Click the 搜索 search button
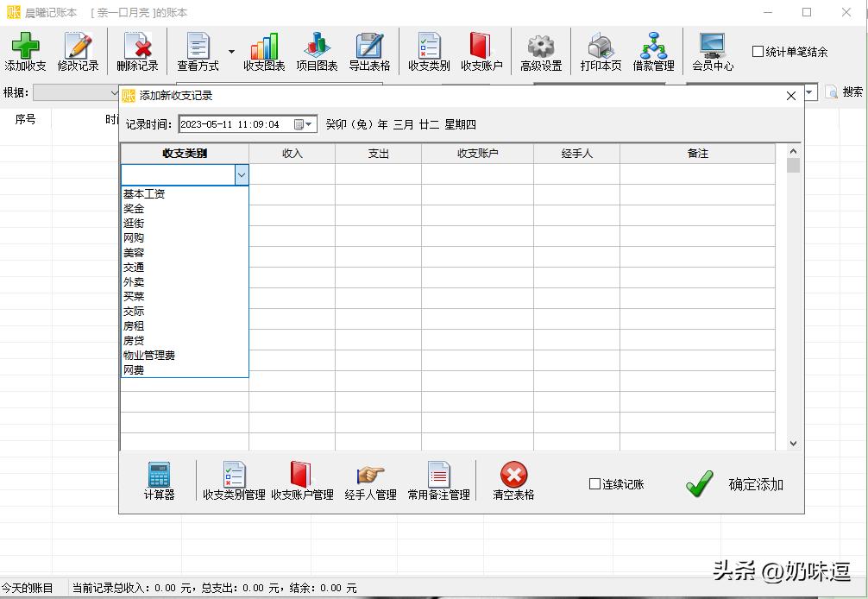The image size is (868, 599). [x=849, y=91]
